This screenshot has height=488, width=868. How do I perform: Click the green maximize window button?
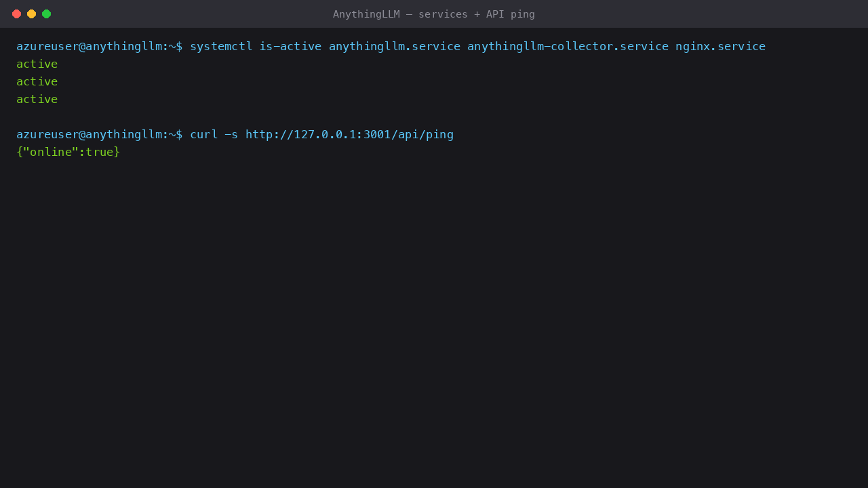[x=46, y=14]
